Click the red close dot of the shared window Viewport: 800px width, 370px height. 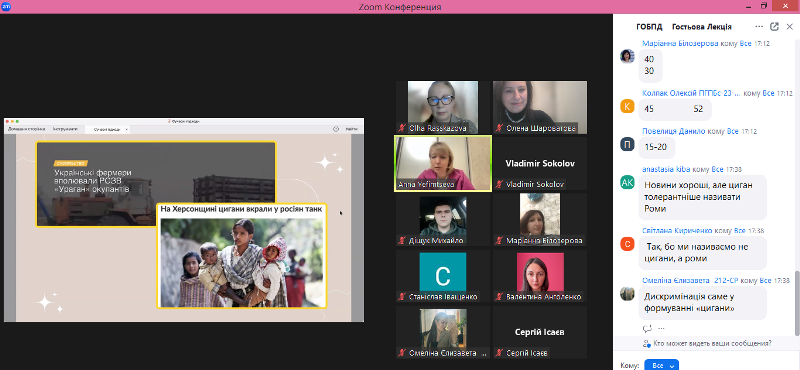point(8,121)
